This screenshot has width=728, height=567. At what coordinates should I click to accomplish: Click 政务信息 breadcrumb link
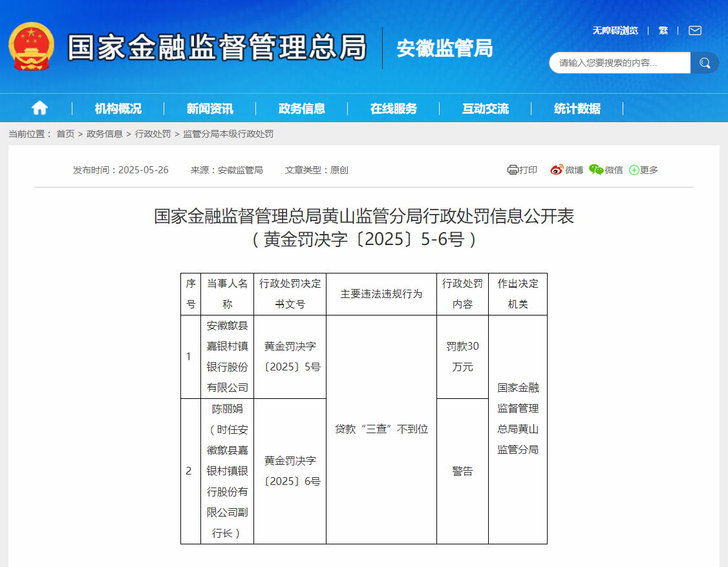pos(105,134)
